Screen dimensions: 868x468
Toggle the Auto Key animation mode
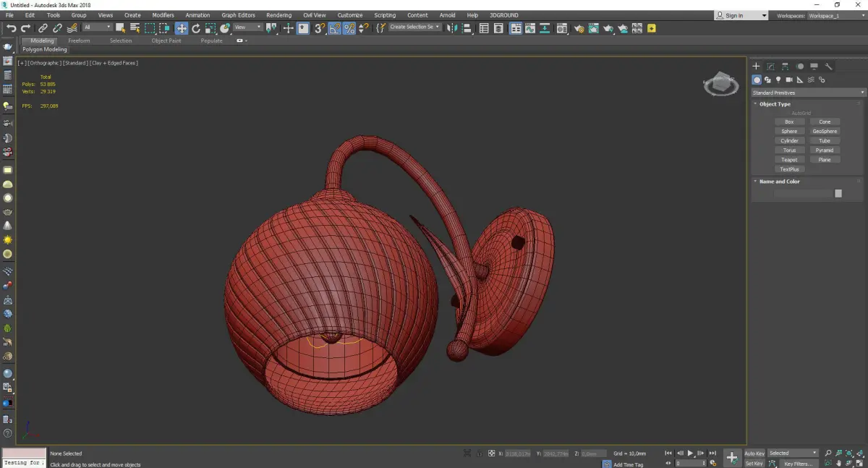point(754,454)
